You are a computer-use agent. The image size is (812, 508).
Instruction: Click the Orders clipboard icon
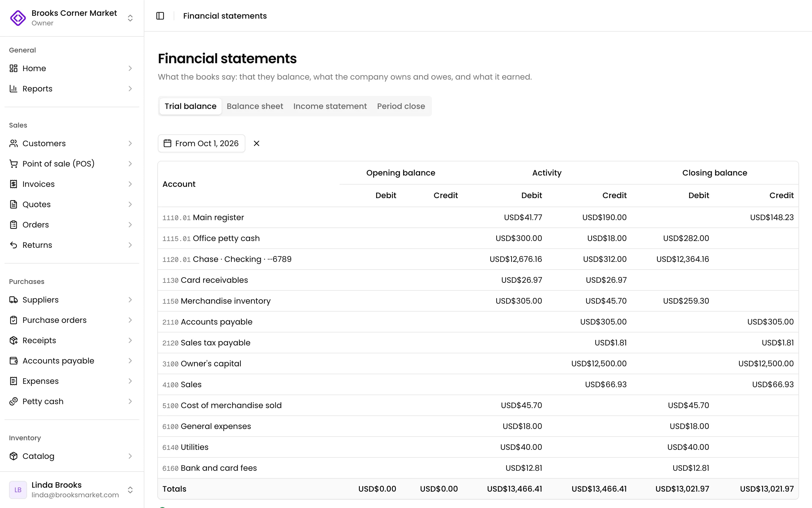click(14, 225)
